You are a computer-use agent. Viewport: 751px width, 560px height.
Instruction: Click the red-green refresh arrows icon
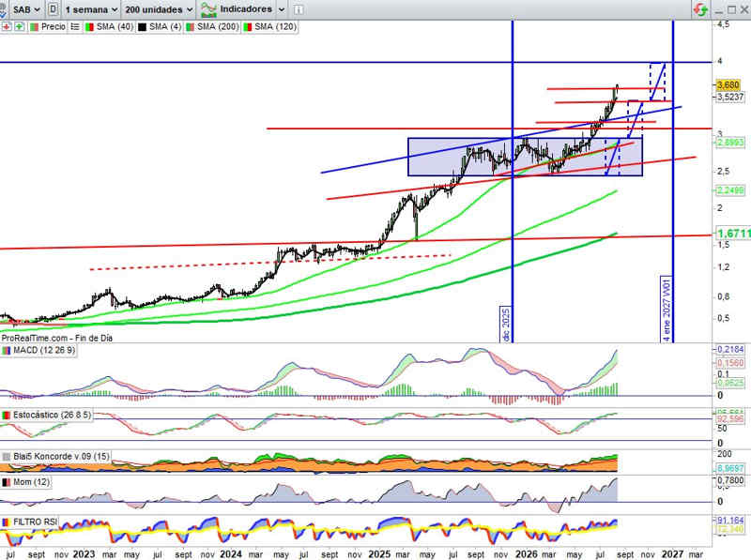[x=700, y=9]
